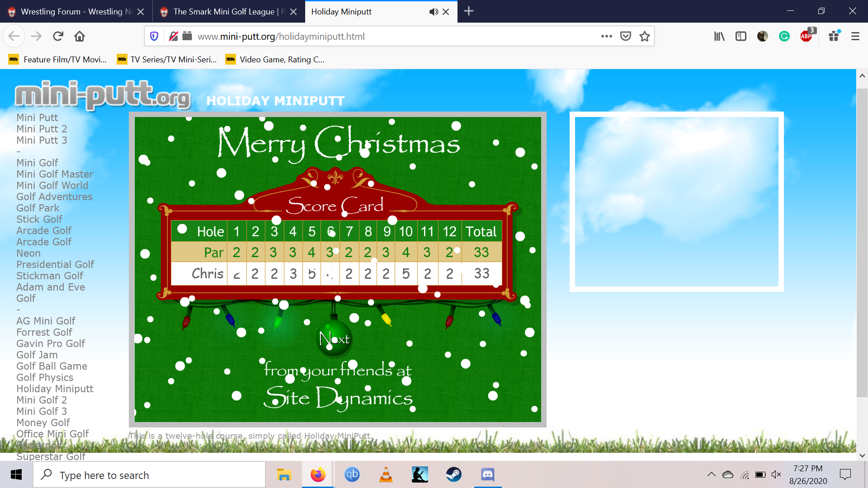Viewport: 868px width, 488px height.
Task: Save page to Pocket icon
Action: click(x=626, y=36)
